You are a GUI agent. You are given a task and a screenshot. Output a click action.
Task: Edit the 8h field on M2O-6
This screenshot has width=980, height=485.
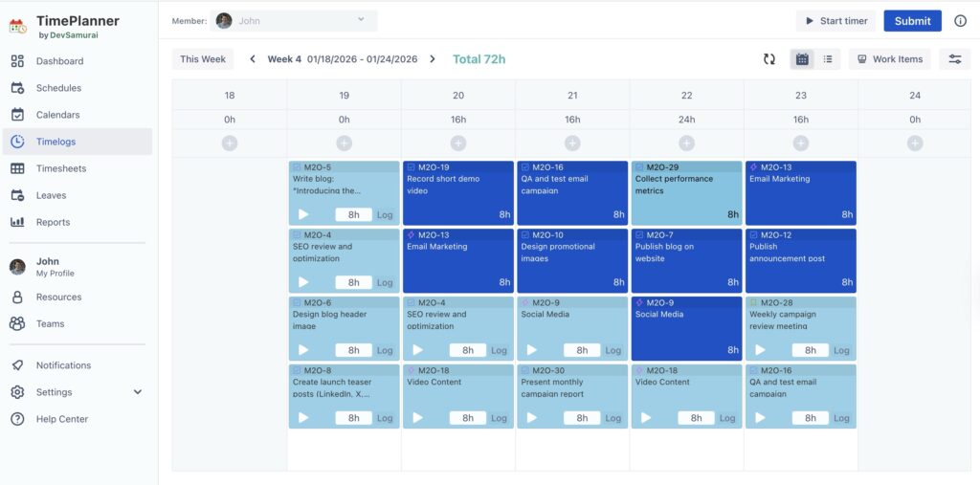coord(353,350)
